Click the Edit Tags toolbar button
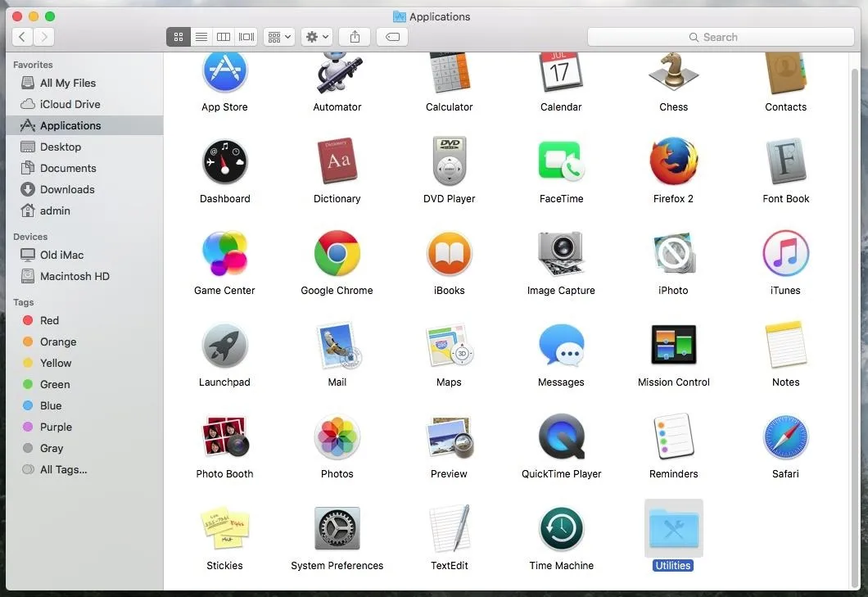The height and width of the screenshot is (597, 868). [x=392, y=37]
